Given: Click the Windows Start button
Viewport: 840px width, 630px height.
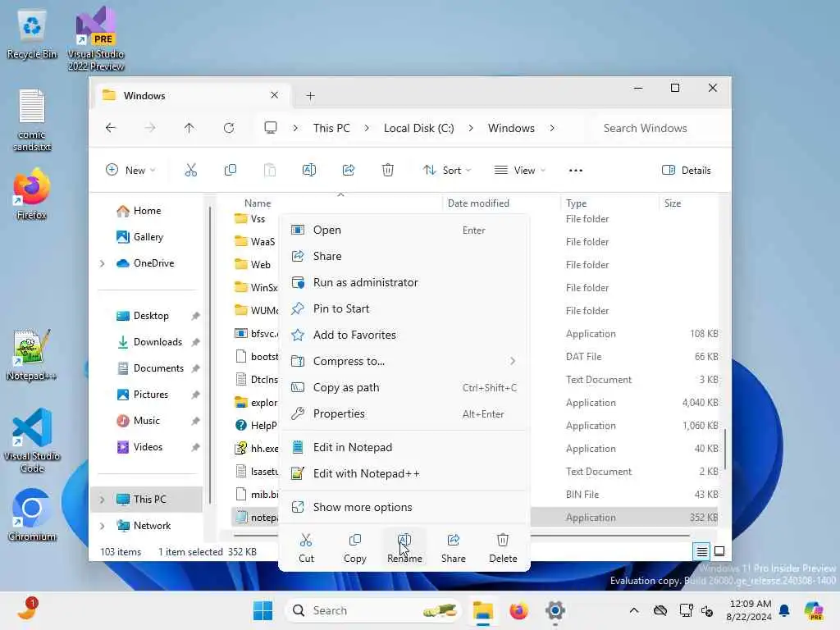Looking at the screenshot, I should 262,610.
